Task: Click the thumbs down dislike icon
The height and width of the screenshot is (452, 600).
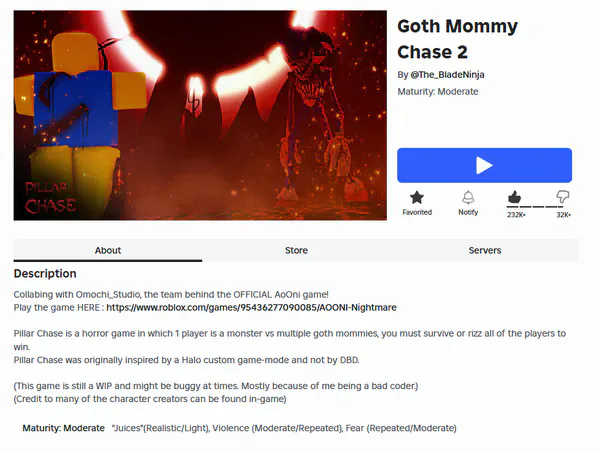Action: coord(563,197)
